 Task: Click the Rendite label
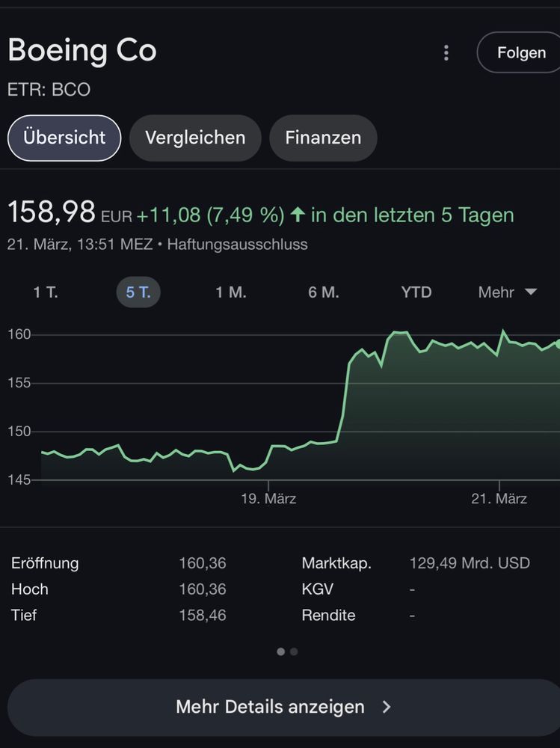(x=328, y=616)
